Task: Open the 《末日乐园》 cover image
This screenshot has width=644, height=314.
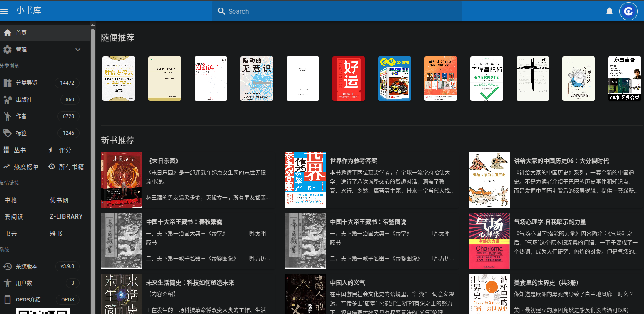Action: 121,180
